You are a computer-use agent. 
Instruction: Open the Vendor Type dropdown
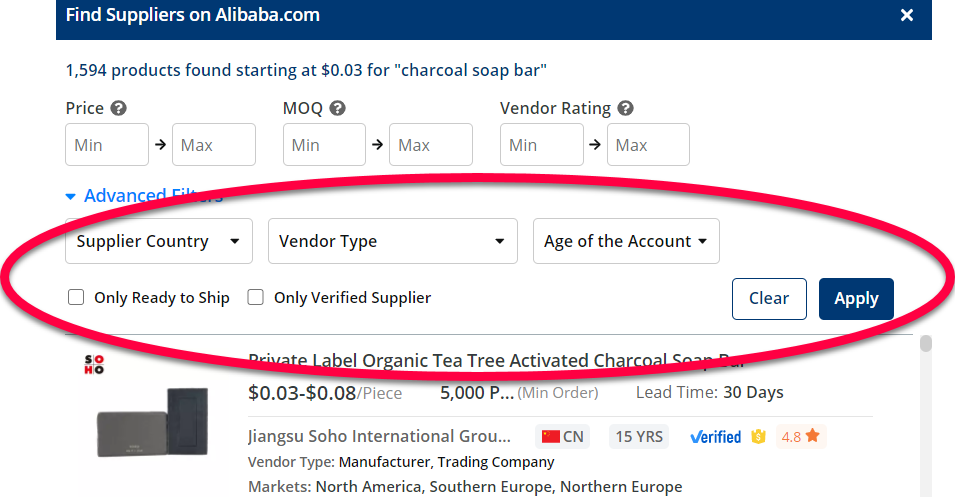coord(392,241)
